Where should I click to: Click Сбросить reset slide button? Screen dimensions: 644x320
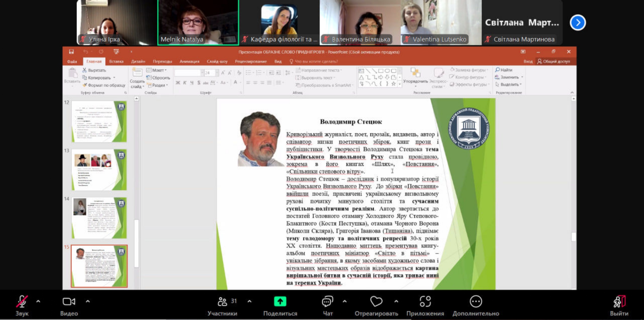point(158,78)
